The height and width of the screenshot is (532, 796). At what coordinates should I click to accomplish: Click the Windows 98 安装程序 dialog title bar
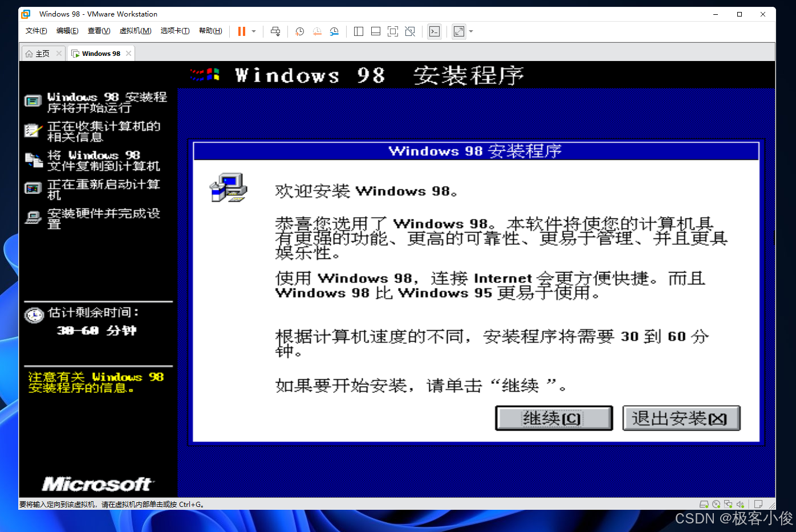[476, 151]
